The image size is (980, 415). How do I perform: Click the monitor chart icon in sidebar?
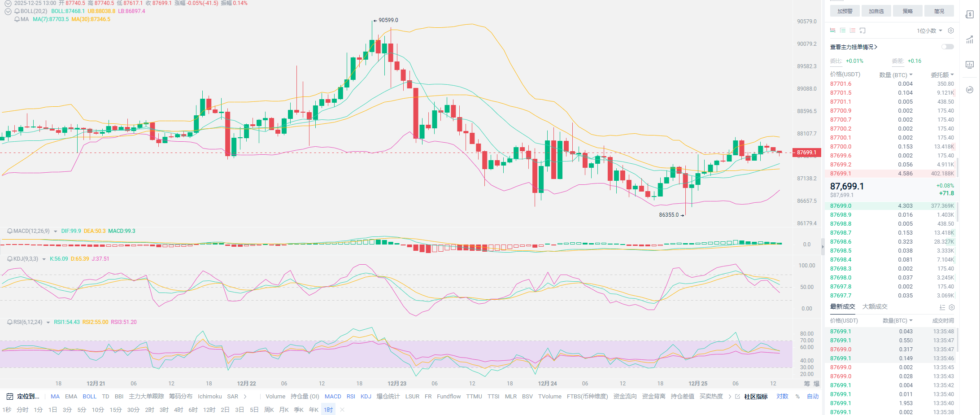(970, 65)
